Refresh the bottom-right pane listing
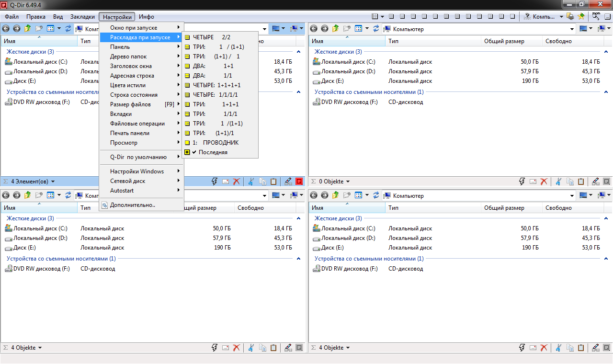The image size is (613, 364). pyautogui.click(x=376, y=195)
